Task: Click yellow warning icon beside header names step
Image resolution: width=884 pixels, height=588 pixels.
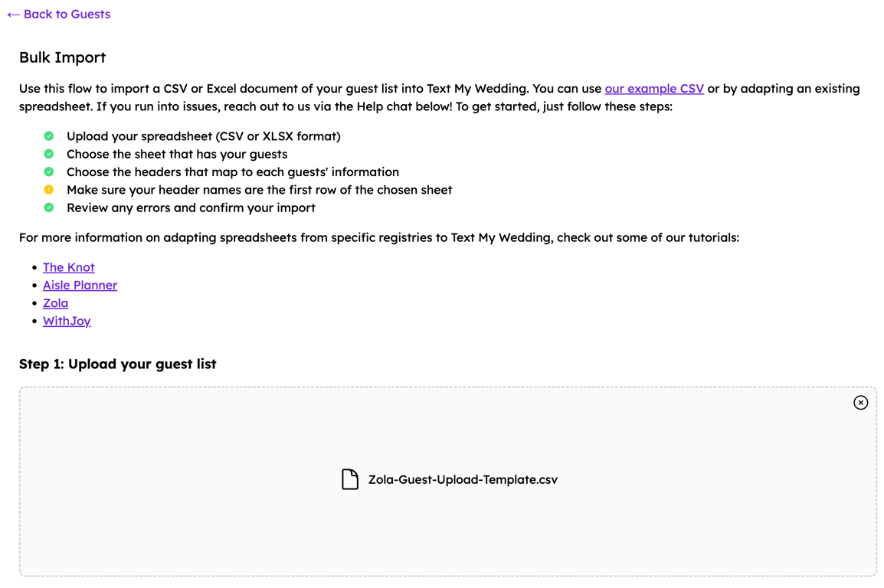Action: (x=49, y=190)
